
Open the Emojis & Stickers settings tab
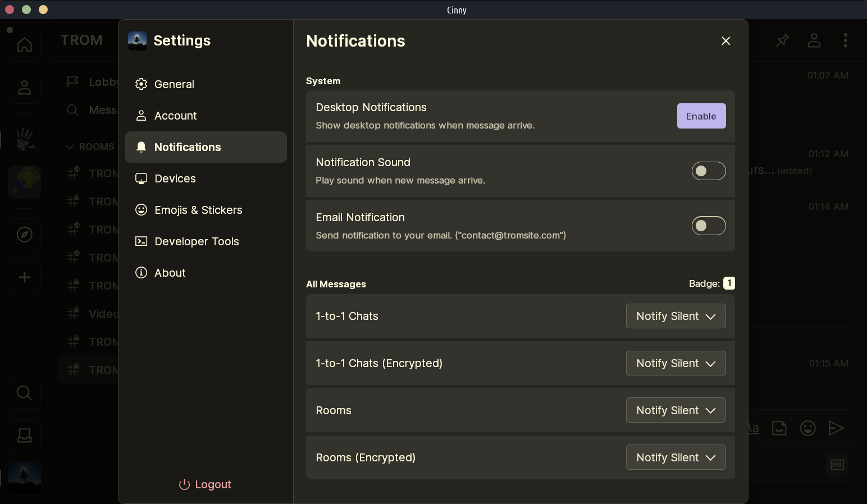coord(198,210)
